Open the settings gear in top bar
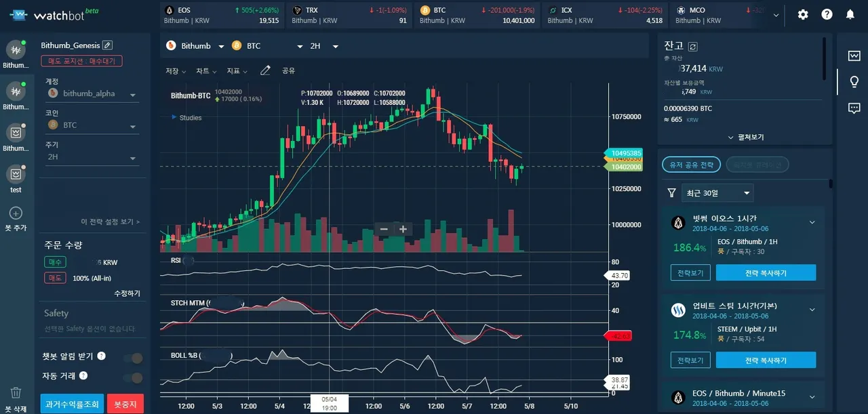This screenshot has height=414, width=868. coord(803,14)
